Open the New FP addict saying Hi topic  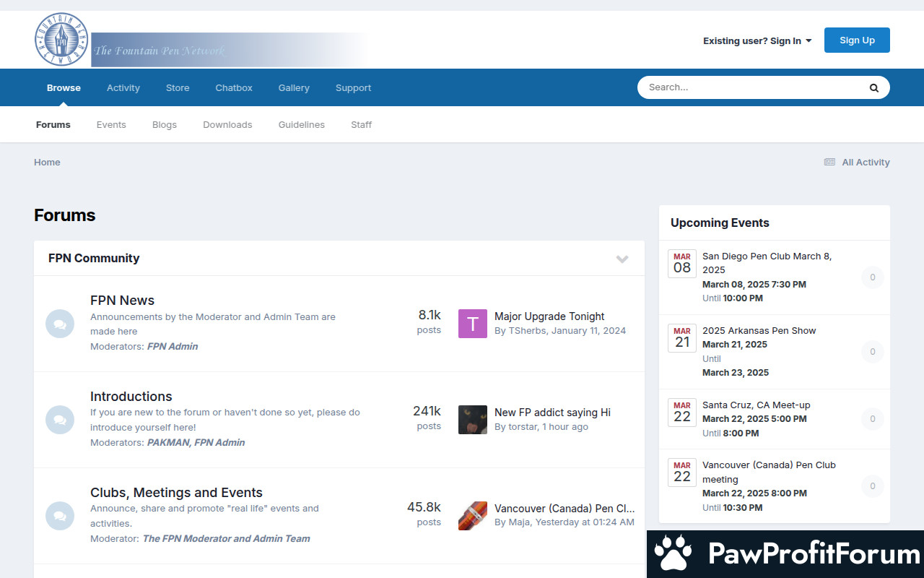552,413
